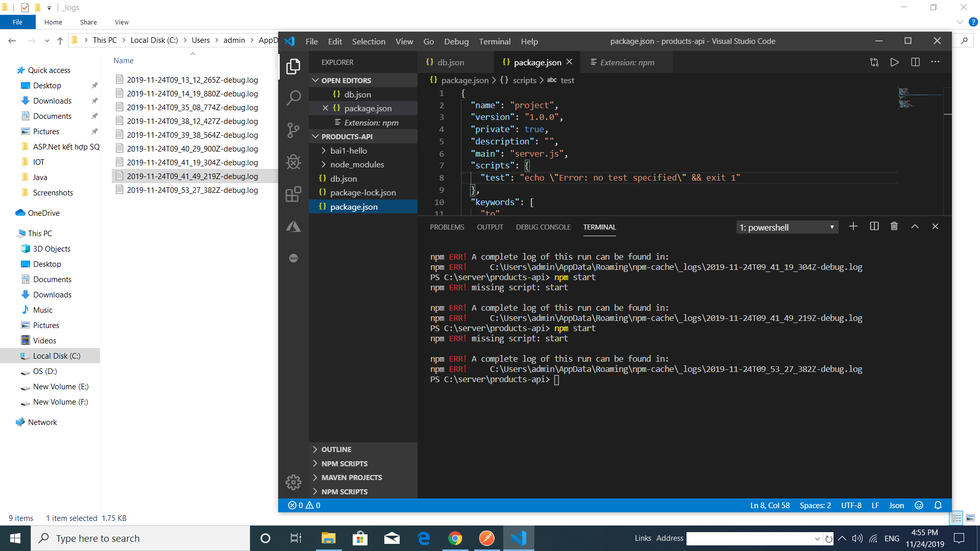This screenshot has width=980, height=551.
Task: Open the Windows Start menu
Action: pos(15,538)
